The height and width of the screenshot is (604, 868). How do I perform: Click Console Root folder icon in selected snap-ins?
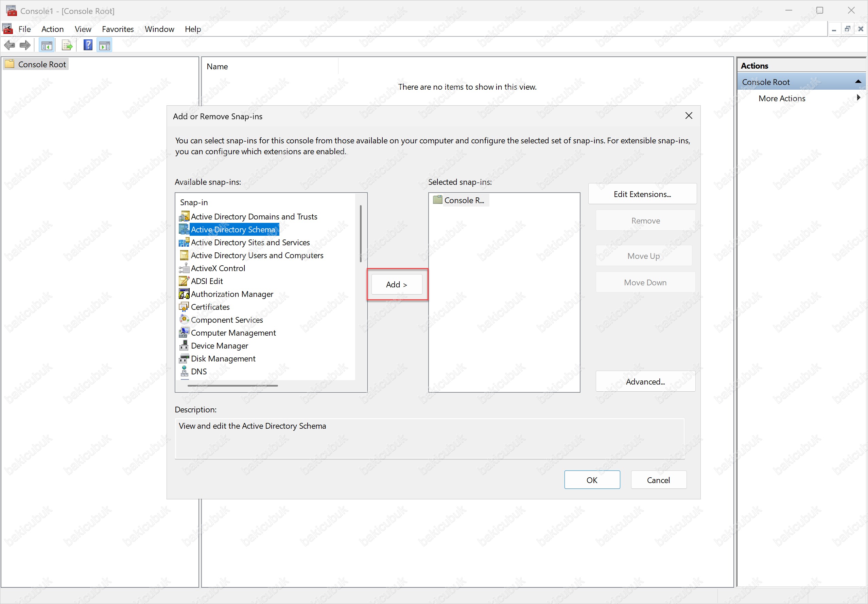pos(438,200)
